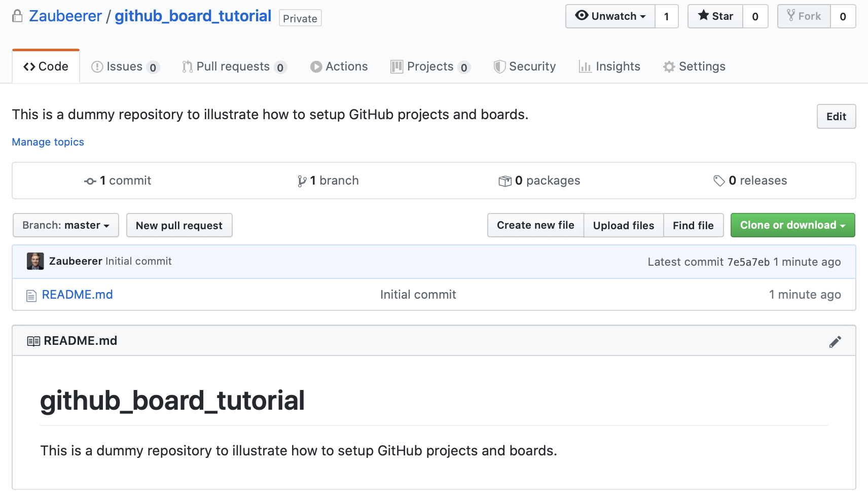Open the Branch: master dropdown

pos(65,225)
